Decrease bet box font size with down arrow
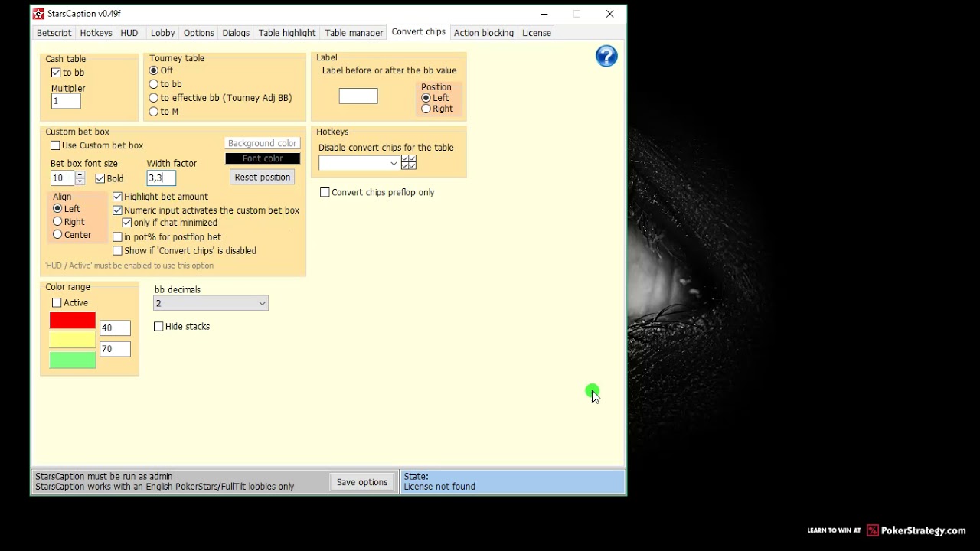The width and height of the screenshot is (980, 551). pos(80,182)
